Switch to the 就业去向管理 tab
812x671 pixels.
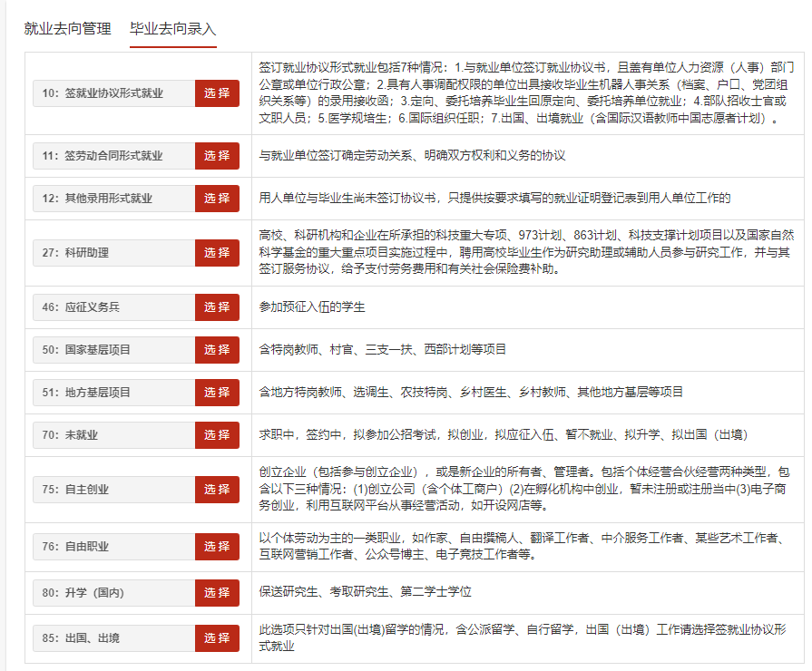(67, 28)
